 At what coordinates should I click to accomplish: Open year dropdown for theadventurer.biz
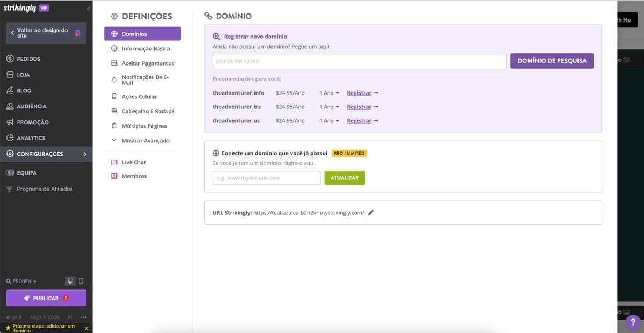(x=329, y=107)
